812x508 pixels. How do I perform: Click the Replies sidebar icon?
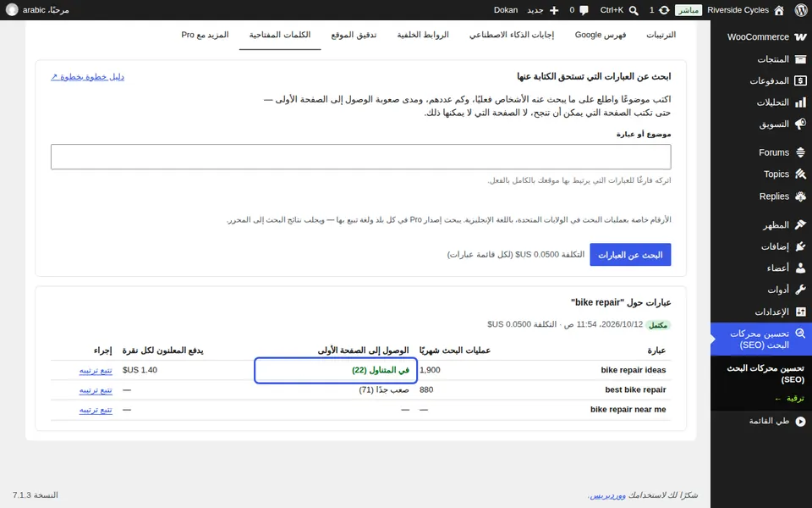click(x=801, y=196)
